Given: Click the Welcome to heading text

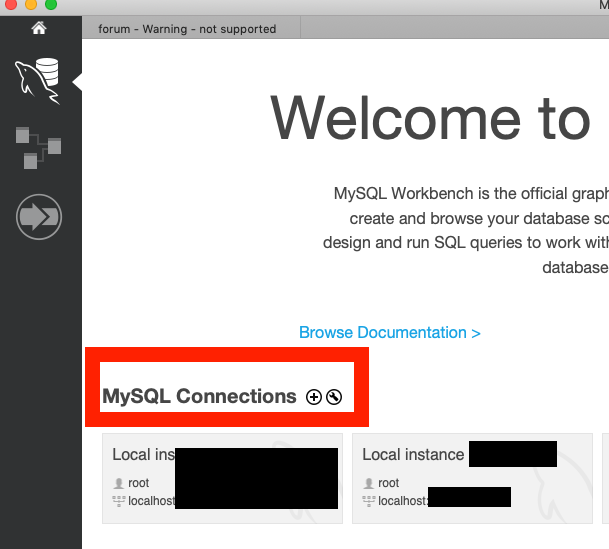Looking at the screenshot, I should (430, 118).
